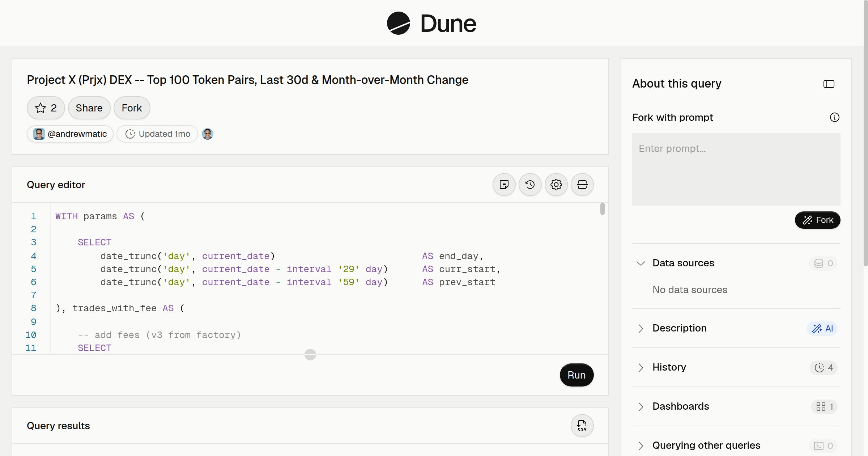Run the query
This screenshot has height=456, width=868.
coord(576,375)
